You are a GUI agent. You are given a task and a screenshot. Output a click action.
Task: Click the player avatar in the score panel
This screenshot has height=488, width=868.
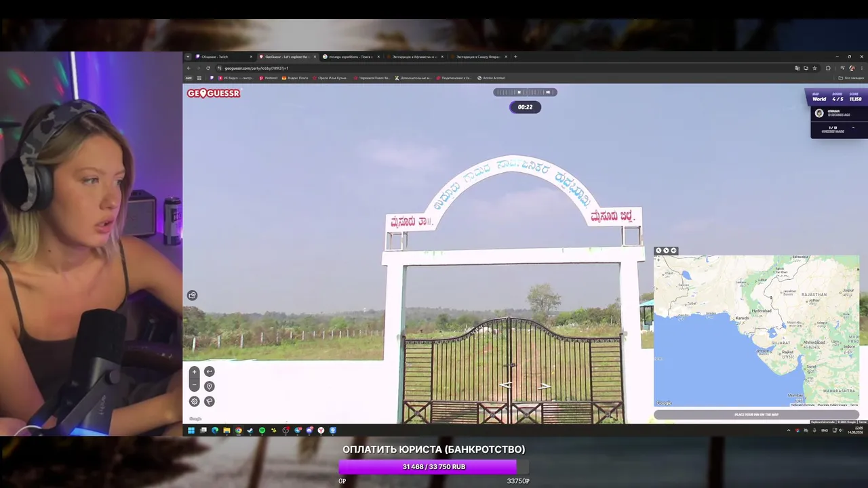(x=819, y=113)
